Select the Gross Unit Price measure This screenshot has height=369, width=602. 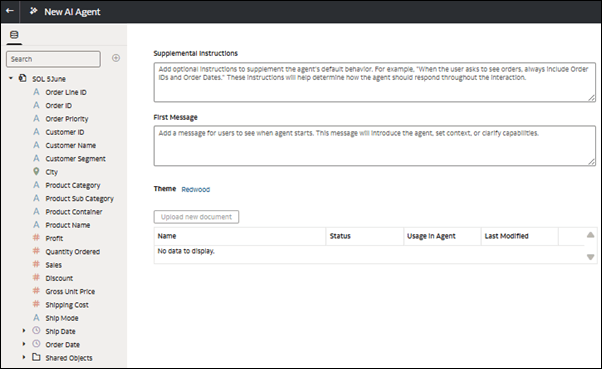click(70, 291)
